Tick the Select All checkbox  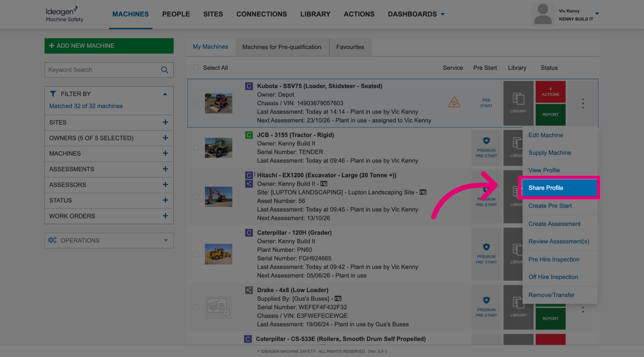[196, 68]
